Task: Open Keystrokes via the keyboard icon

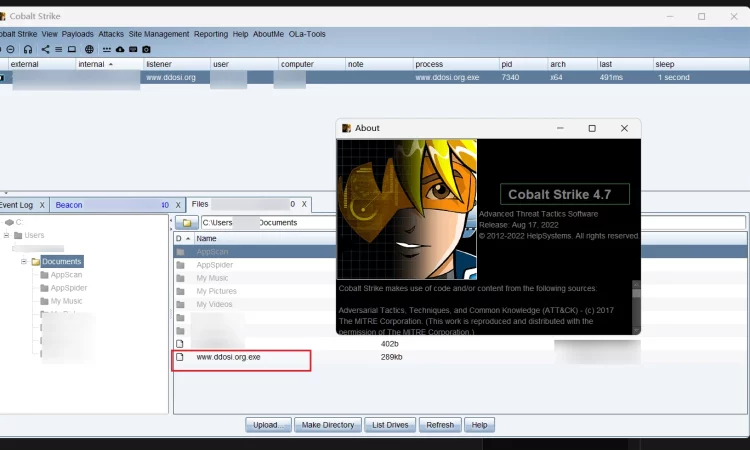Action: coord(133,49)
